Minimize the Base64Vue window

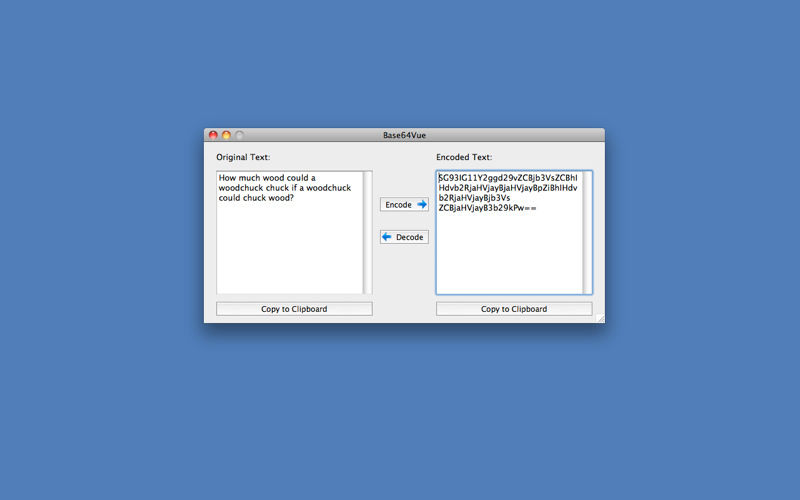tap(226, 135)
